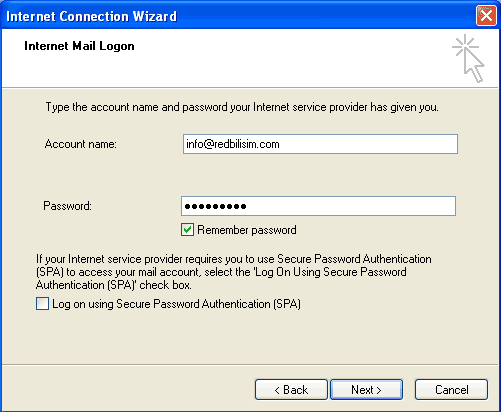The height and width of the screenshot is (412, 501).
Task: Focus the Account name input box
Action: [x=320, y=144]
